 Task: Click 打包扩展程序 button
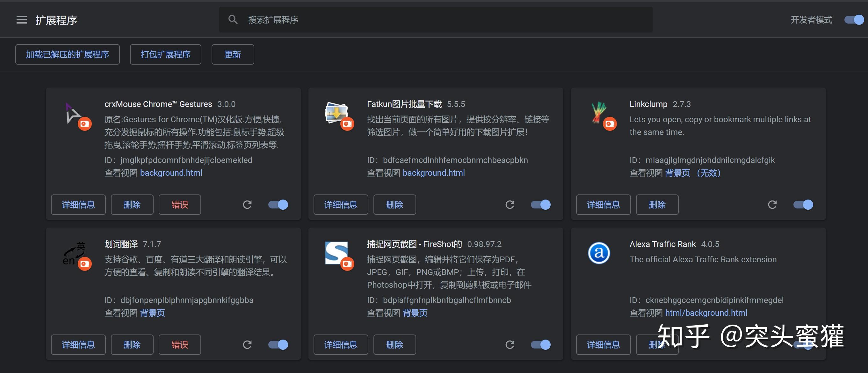(165, 54)
